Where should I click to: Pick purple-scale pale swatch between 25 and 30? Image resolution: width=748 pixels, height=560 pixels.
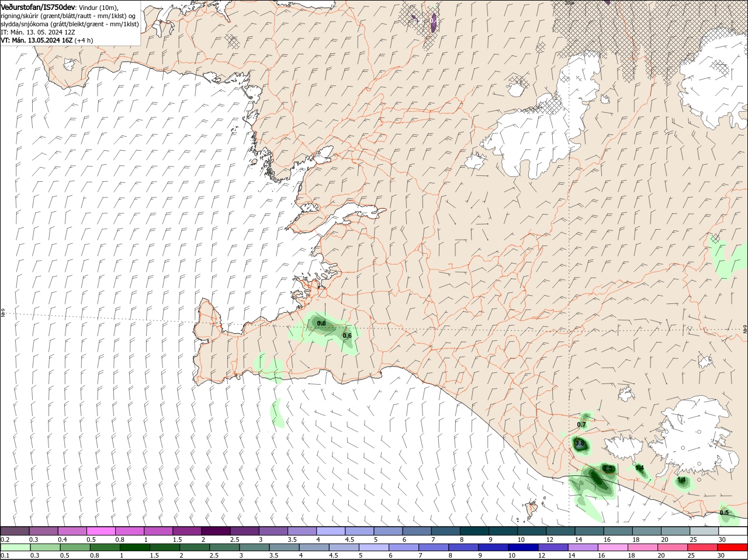tap(705, 531)
